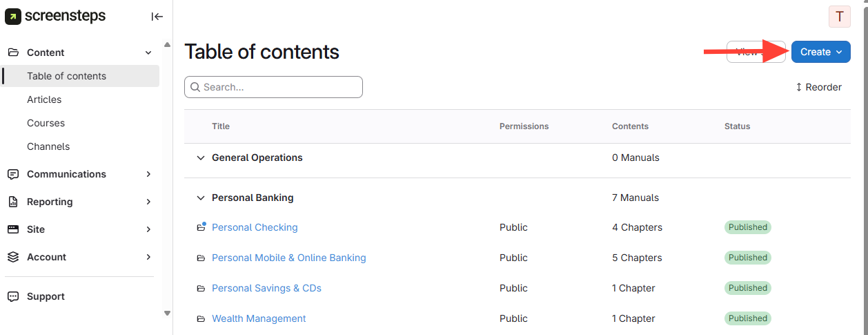Collapse the Personal Banking group
The width and height of the screenshot is (868, 335).
click(x=201, y=198)
